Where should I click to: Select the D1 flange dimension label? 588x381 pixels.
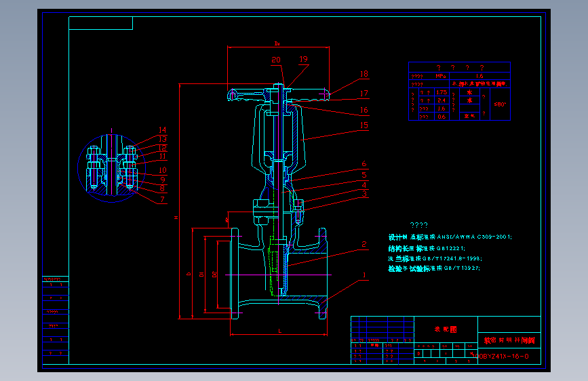click(201, 275)
